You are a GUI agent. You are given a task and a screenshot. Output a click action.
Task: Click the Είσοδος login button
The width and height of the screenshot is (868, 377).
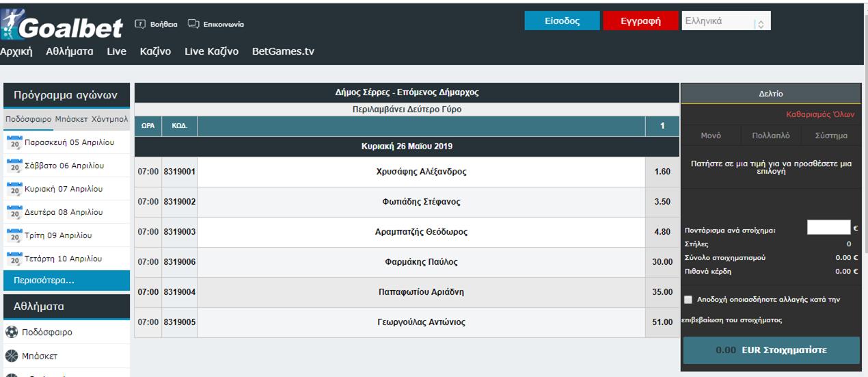pyautogui.click(x=562, y=21)
